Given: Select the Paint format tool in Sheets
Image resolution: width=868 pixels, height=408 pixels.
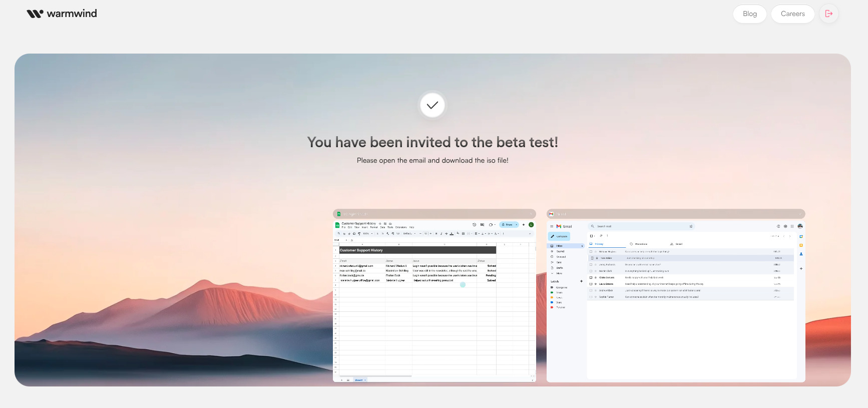Looking at the screenshot, I should (359, 234).
